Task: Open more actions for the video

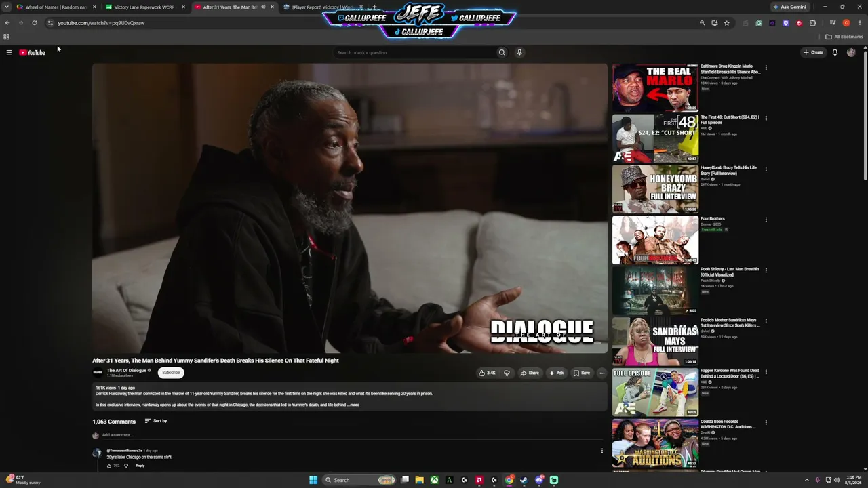Action: (601, 373)
